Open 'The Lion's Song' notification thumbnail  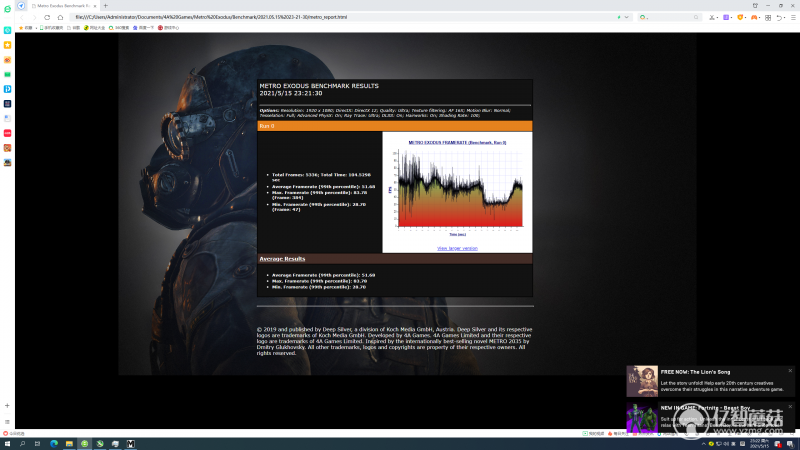(x=642, y=381)
